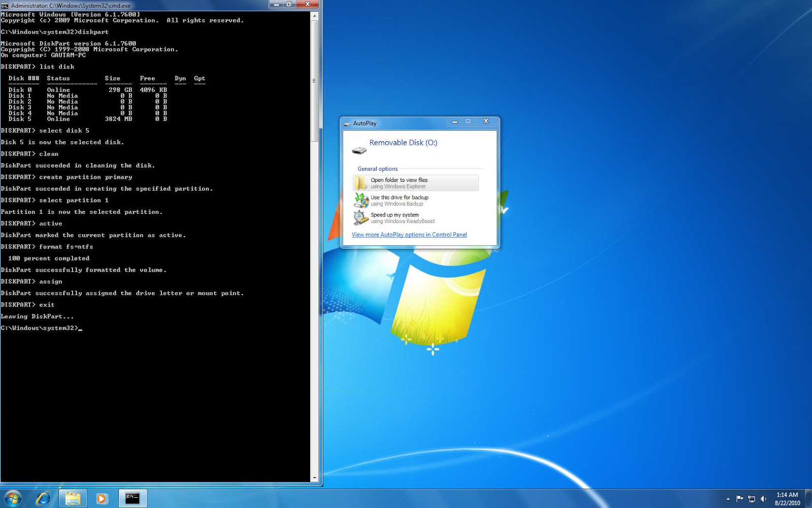
Task: Open the cmd.exe title bar system icon
Action: click(x=5, y=6)
